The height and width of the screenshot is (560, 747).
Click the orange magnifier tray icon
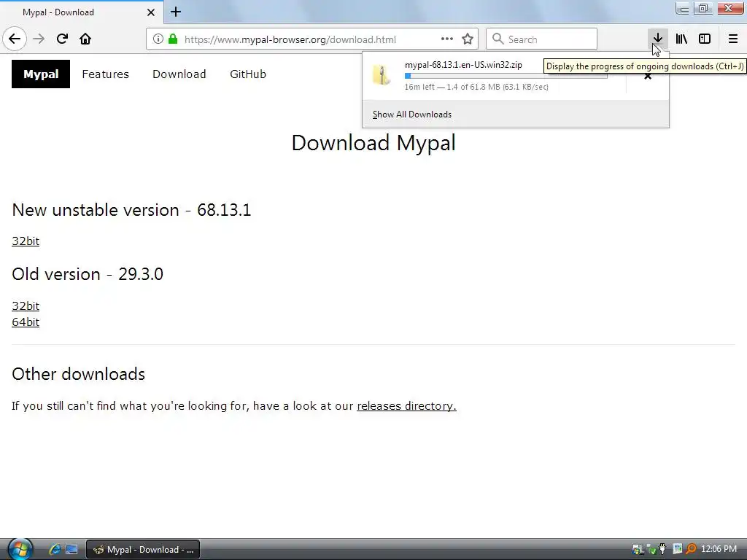click(691, 550)
